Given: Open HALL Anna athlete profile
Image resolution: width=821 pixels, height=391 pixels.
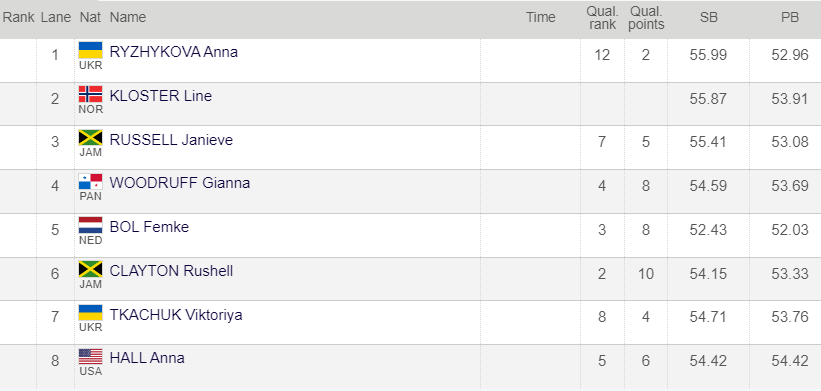Looking at the screenshot, I should 147,359.
